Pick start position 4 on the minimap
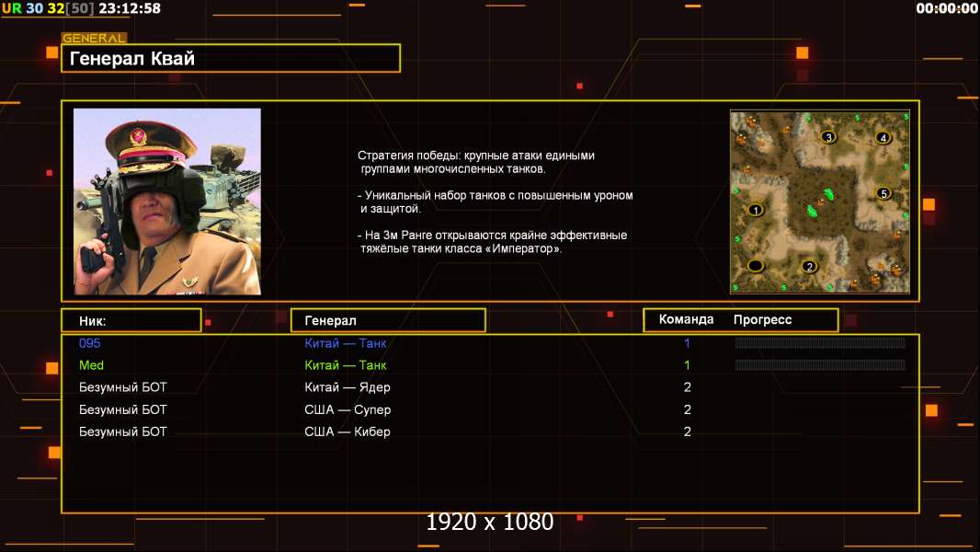The height and width of the screenshot is (552, 980). (883, 137)
